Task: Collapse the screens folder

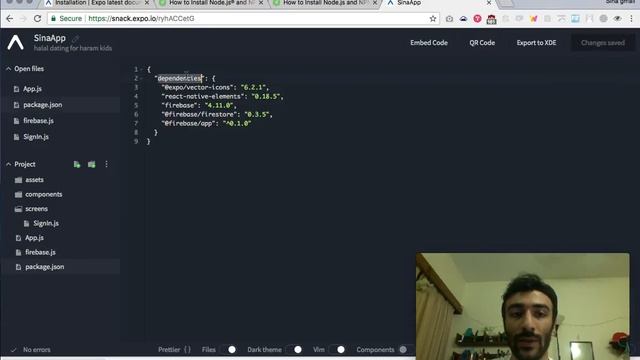Action: click(18, 209)
